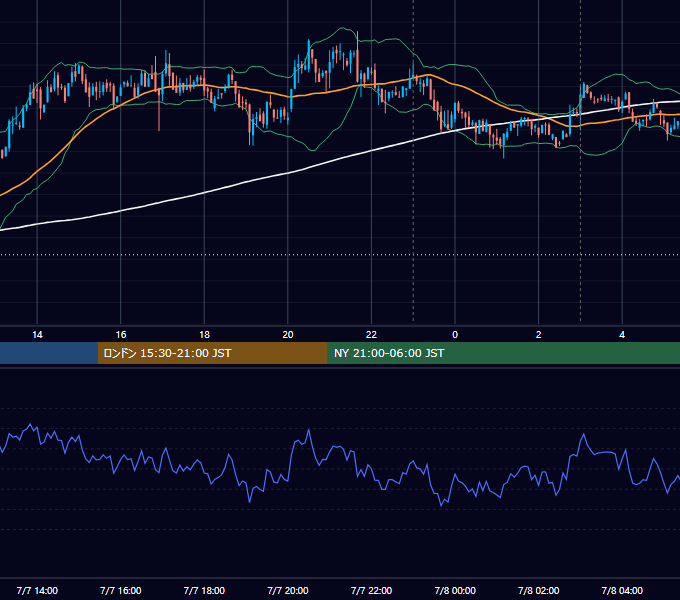Click the 7/7 18:00 date label
Screen dimensions: 680x600
[204, 590]
